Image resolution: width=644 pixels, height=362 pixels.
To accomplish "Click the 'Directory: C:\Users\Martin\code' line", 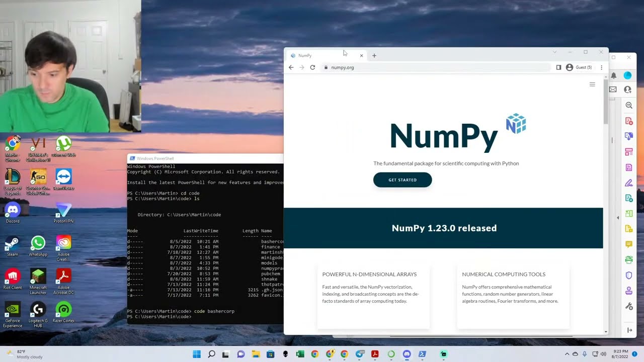I will (x=179, y=215).
